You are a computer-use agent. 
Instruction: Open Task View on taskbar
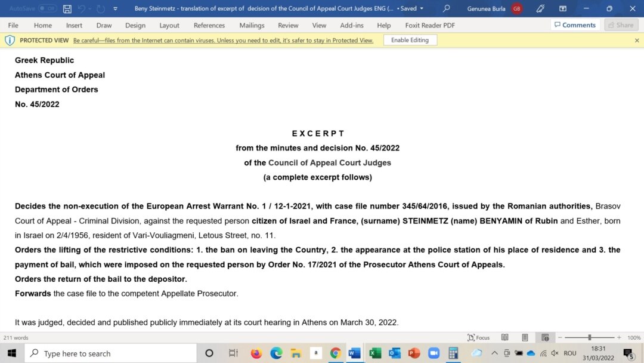point(233,353)
